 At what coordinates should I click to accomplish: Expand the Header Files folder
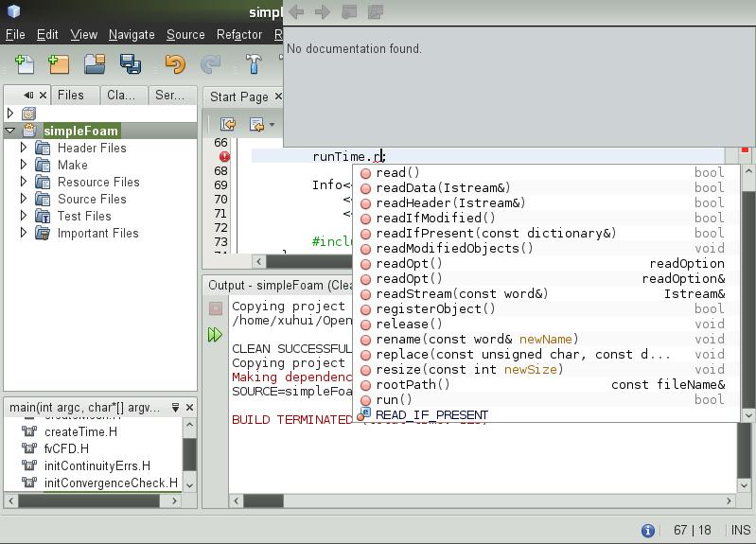24,148
